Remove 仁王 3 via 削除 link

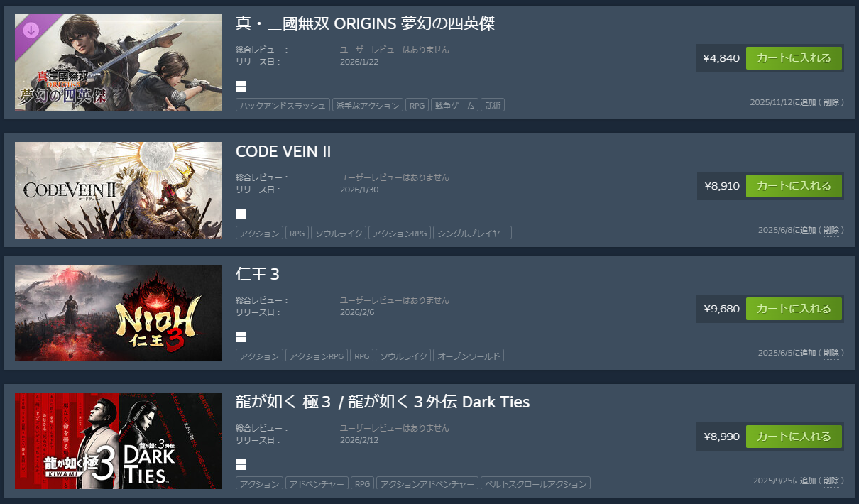[x=831, y=353]
